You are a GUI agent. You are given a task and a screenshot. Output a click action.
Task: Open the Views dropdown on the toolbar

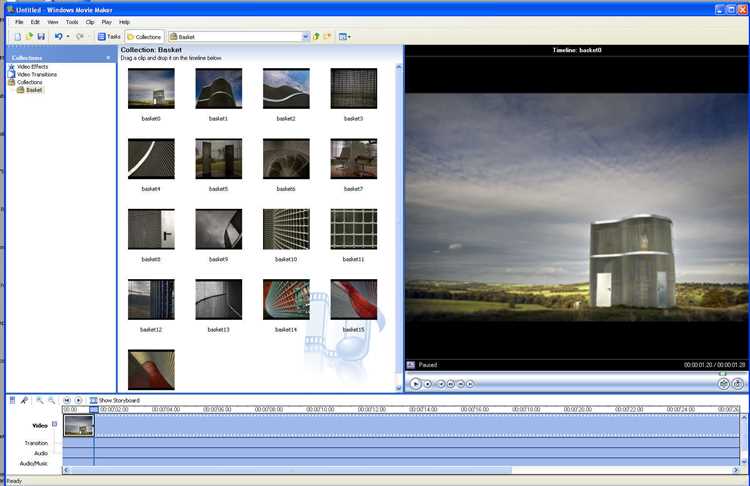[x=344, y=36]
